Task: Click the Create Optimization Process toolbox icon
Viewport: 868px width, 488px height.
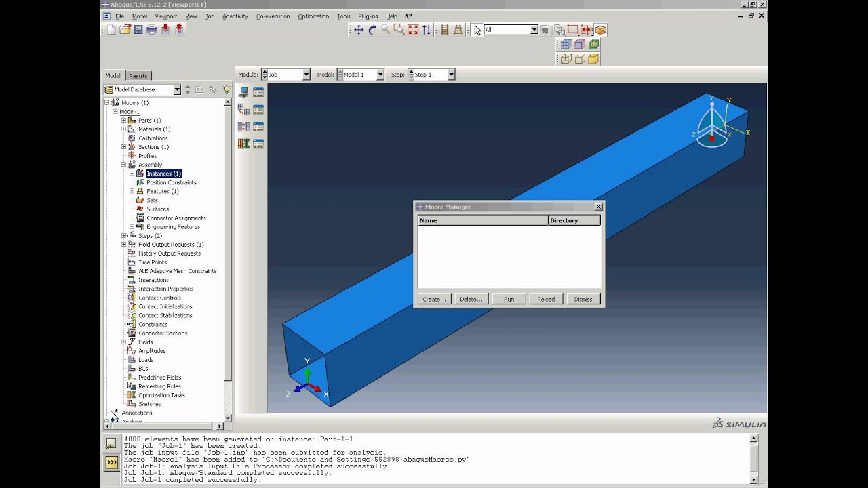Action: tap(243, 143)
